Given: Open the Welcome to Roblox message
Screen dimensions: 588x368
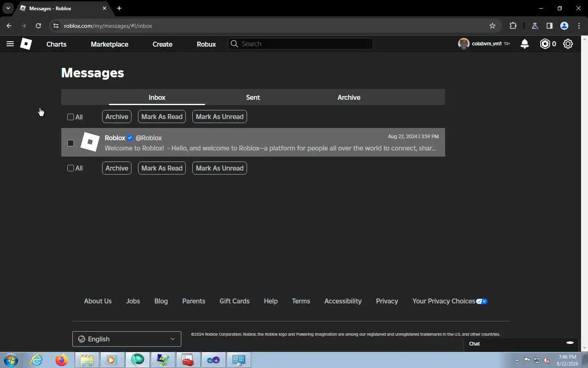Looking at the screenshot, I should tap(253, 142).
